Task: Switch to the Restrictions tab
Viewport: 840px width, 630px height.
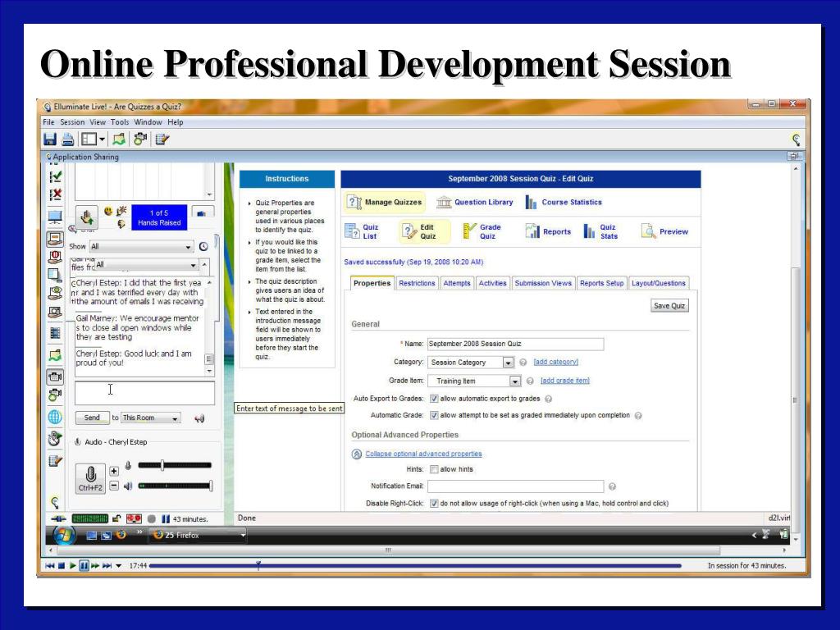Action: (x=418, y=283)
